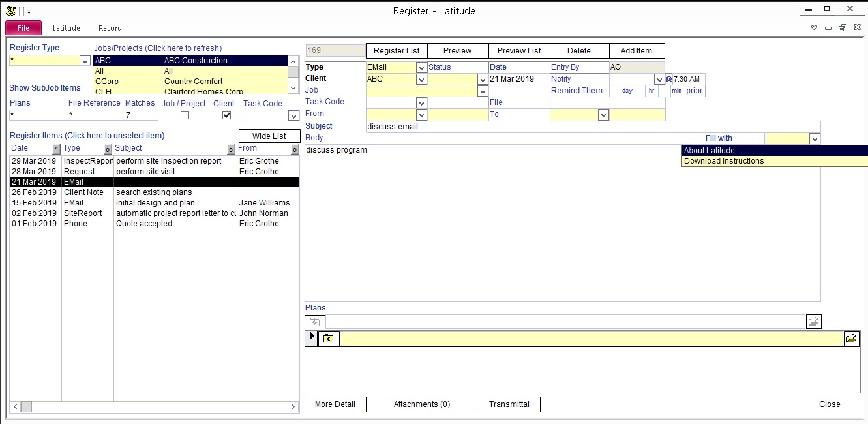The image size is (868, 424).
Task: Enable the Show SubJob Items checkbox
Action: pos(87,89)
